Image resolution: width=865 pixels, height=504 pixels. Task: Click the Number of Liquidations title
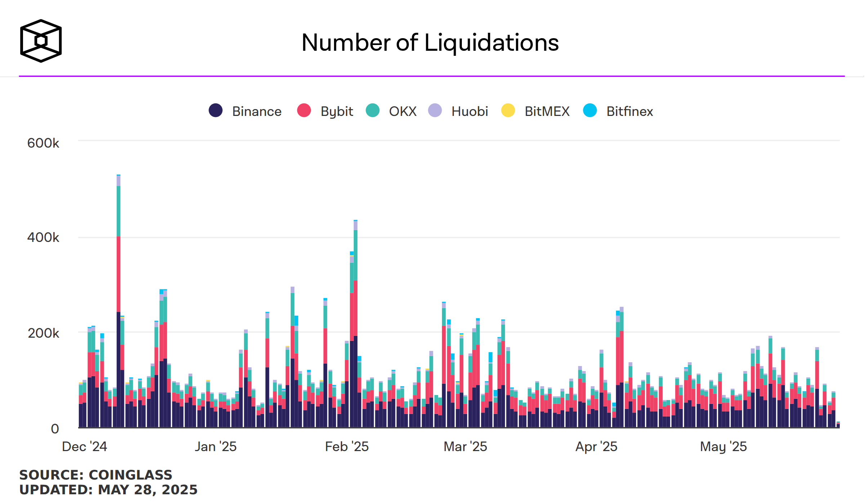[x=430, y=43]
